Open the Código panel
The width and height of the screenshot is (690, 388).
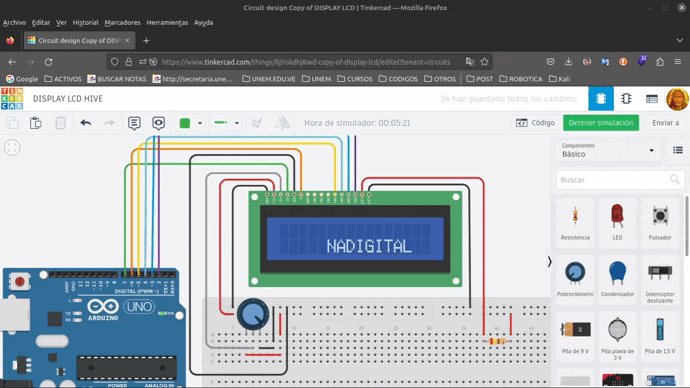[535, 123]
